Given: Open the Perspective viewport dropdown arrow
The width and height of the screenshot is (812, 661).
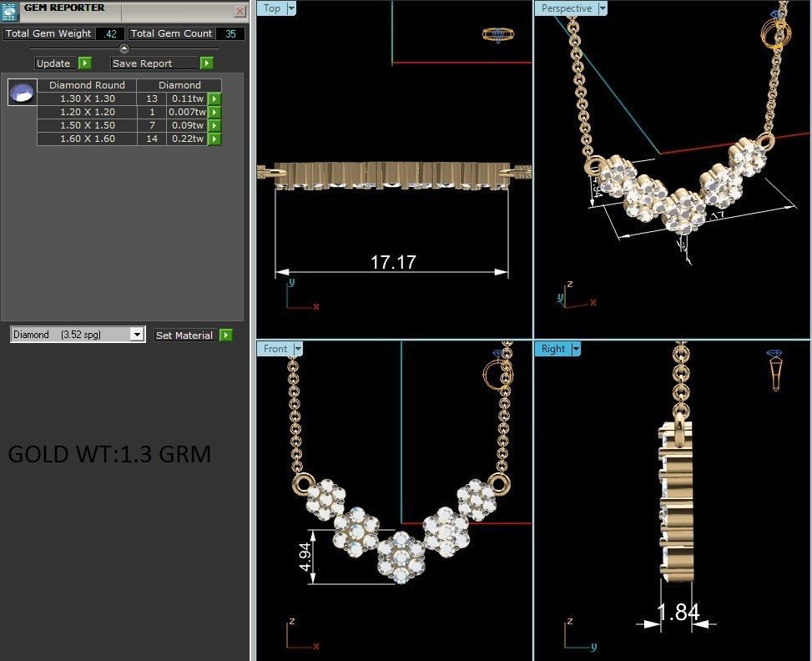Looking at the screenshot, I should point(603,8).
